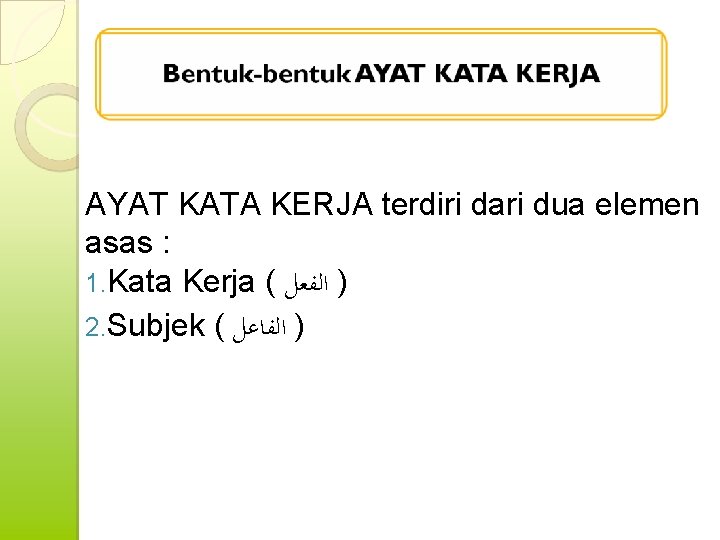
Task: Click the Arabic word الفاعل
Action: coord(259,329)
